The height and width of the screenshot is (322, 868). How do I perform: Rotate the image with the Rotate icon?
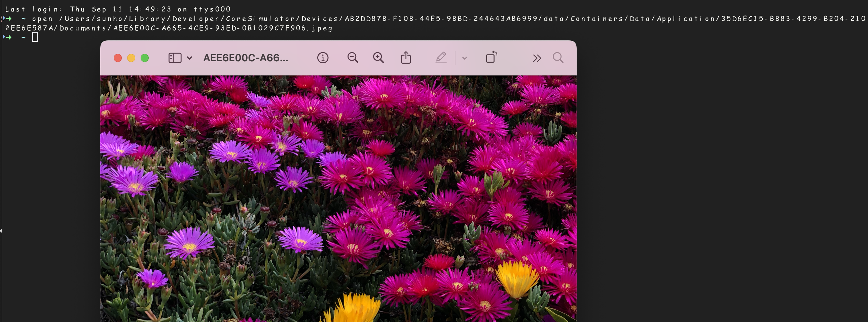tap(491, 57)
